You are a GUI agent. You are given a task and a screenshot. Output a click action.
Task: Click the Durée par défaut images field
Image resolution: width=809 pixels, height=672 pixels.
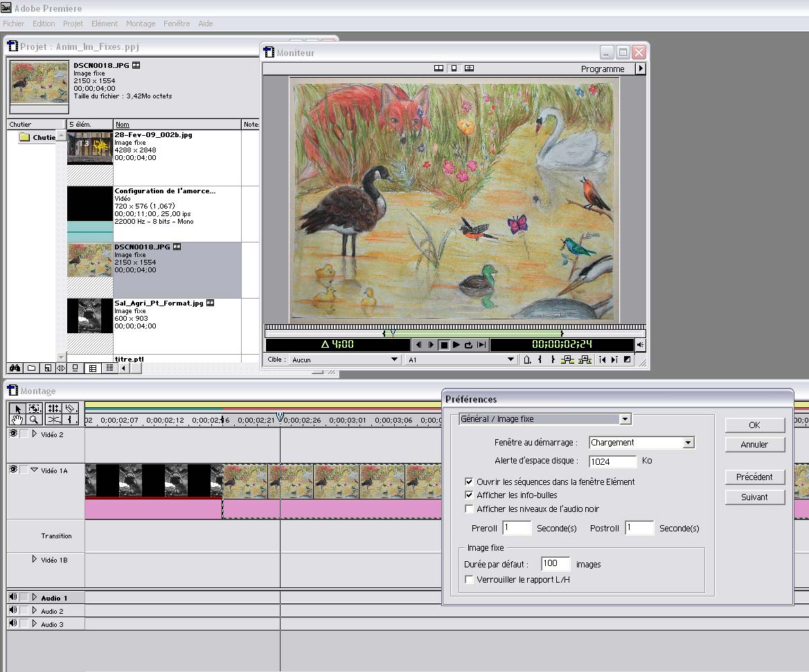pyautogui.click(x=555, y=564)
